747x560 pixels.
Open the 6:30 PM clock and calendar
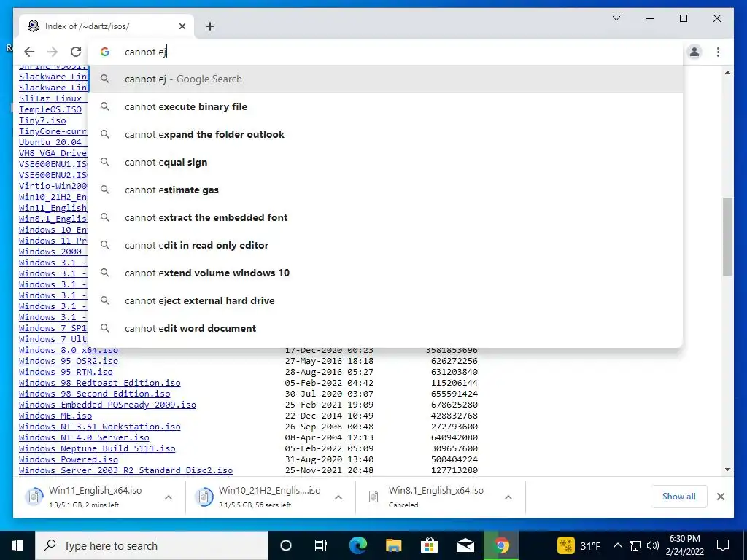point(684,545)
